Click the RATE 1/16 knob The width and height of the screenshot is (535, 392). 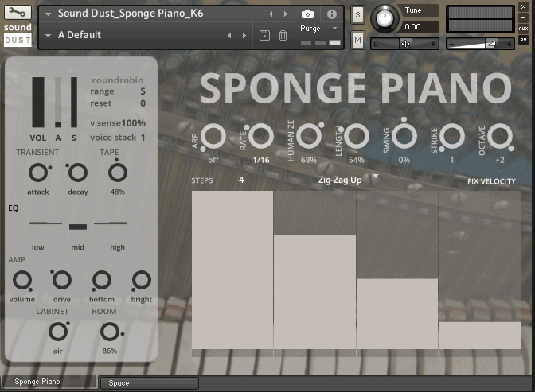pyautogui.click(x=260, y=136)
